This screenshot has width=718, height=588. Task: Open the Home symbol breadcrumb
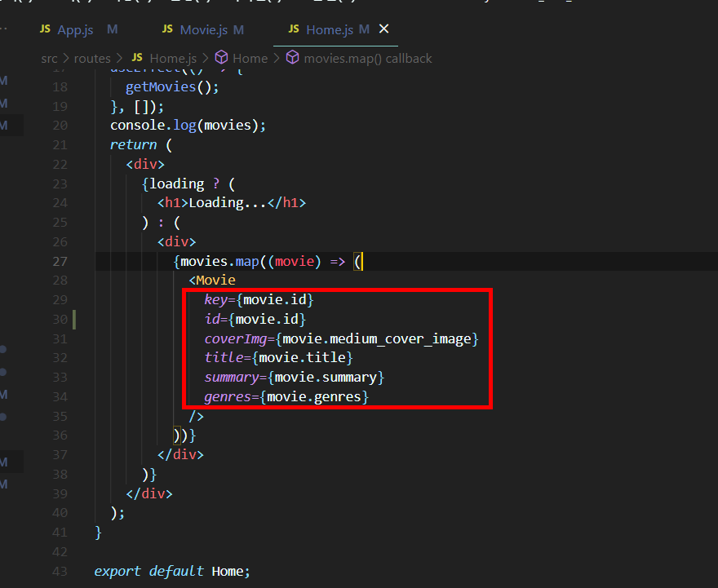point(250,59)
